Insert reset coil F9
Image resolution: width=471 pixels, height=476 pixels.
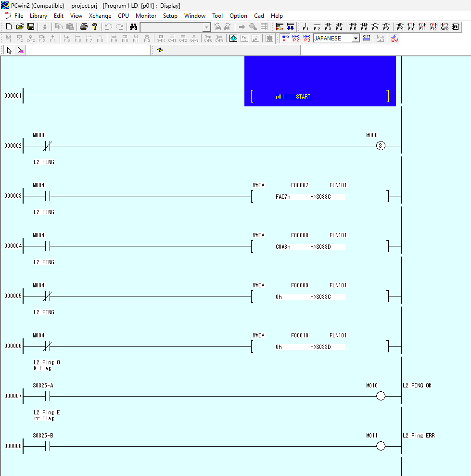(x=400, y=27)
